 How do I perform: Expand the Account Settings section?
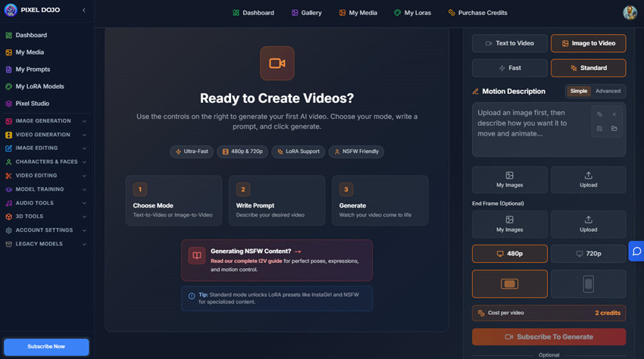point(45,230)
